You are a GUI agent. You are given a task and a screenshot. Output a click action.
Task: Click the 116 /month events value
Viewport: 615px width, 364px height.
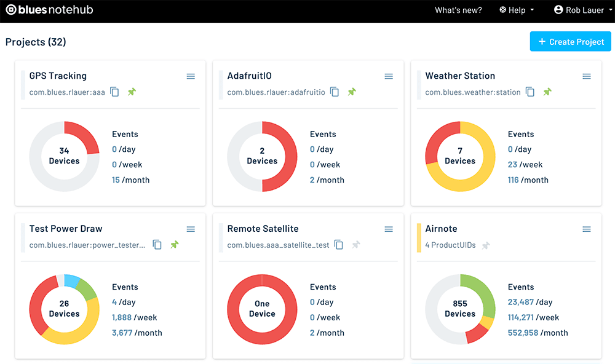528,180
